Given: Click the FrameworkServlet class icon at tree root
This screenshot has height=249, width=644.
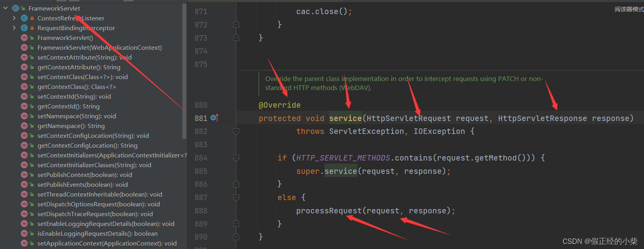Looking at the screenshot, I should [16, 8].
